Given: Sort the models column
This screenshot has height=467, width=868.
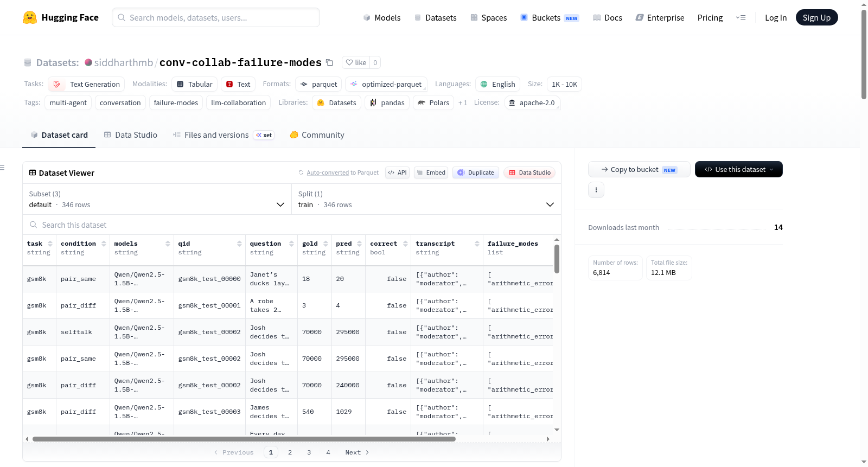Looking at the screenshot, I should pyautogui.click(x=168, y=244).
